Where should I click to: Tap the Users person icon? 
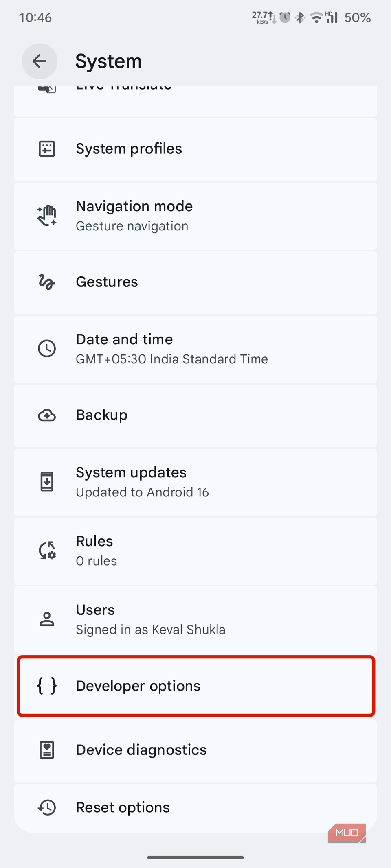(x=47, y=619)
